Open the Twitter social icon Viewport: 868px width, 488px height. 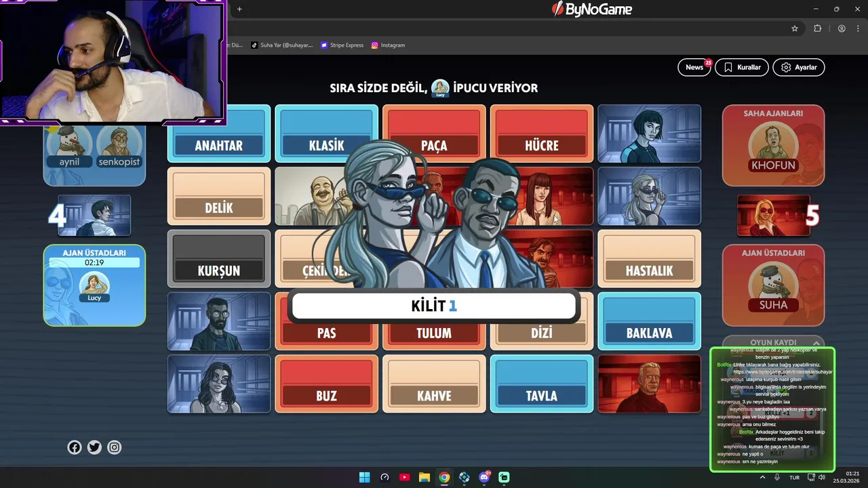94,447
